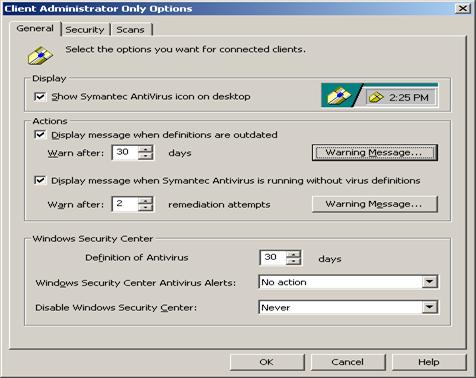Viewport: 476px width, 378px height.
Task: Decrease Definition of Antivirus days value
Action: 293,261
